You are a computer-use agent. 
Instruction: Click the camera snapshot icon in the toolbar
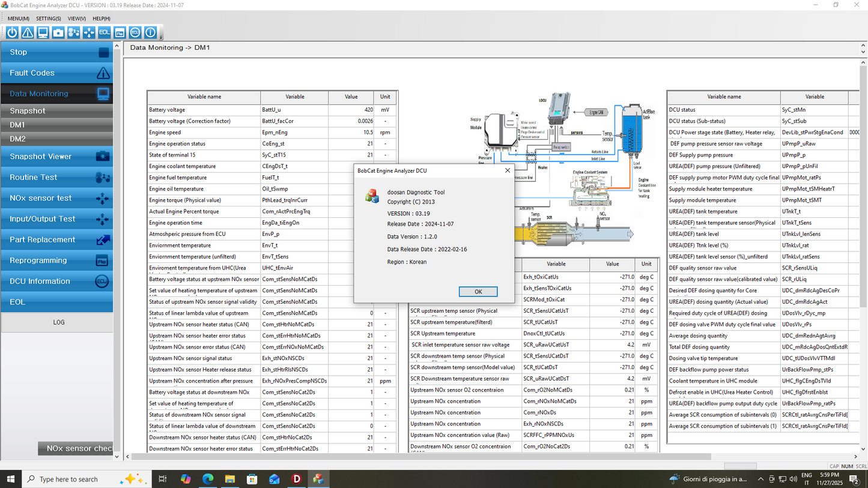pos(58,33)
